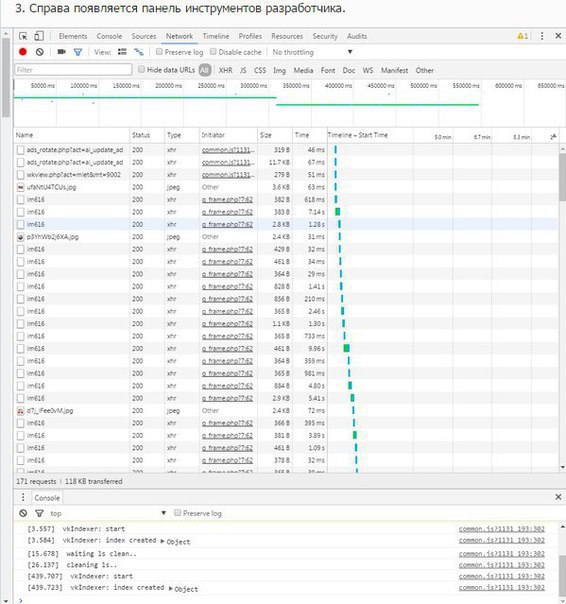The width and height of the screenshot is (566, 604).
Task: Click the capture screenshots camera icon
Action: pyautogui.click(x=61, y=52)
